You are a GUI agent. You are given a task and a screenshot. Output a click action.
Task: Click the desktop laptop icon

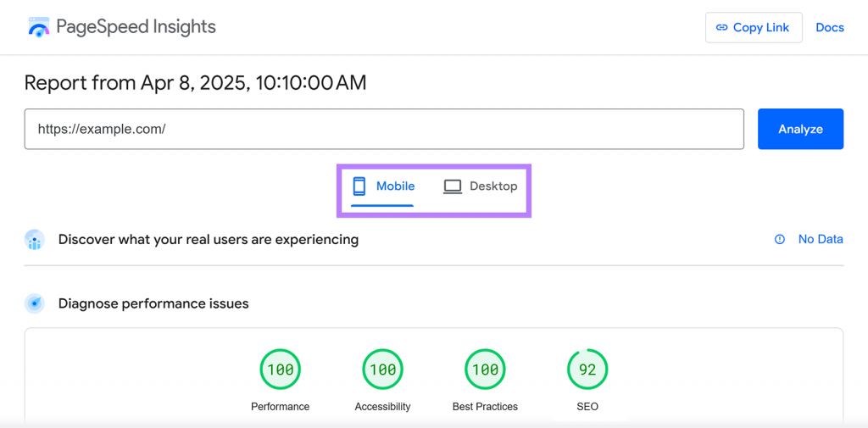pos(453,186)
